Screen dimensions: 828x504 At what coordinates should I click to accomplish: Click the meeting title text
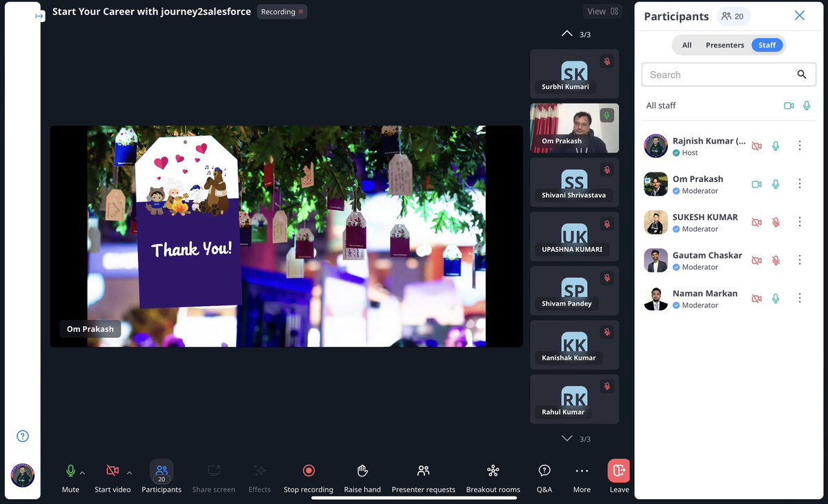pyautogui.click(x=152, y=12)
